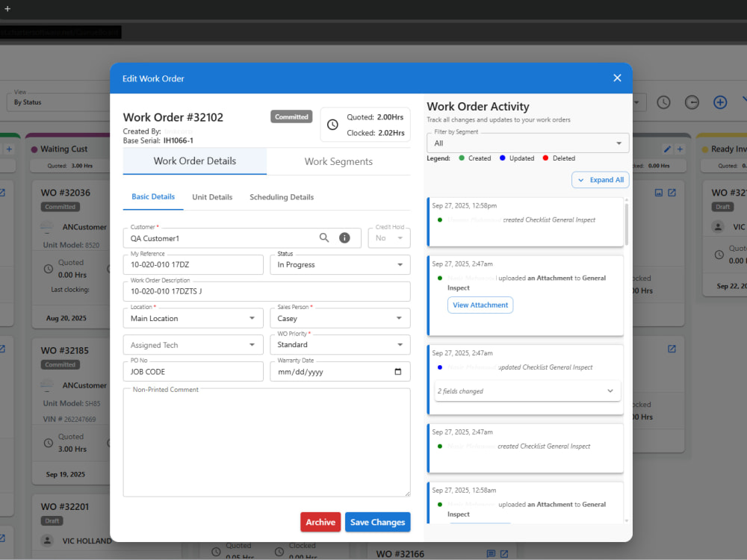Click the Expand All button
The image size is (747, 560).
601,180
